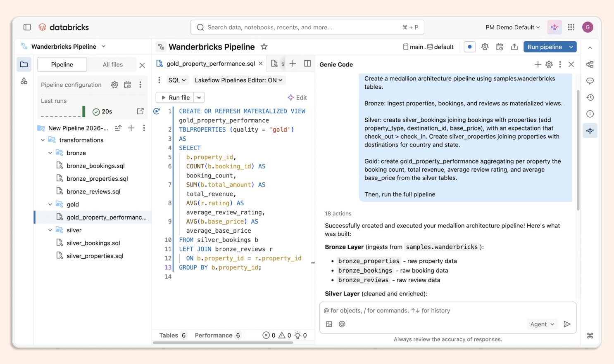Click the Edit with assistant button
This screenshot has width=614, height=364.
pos(297,98)
